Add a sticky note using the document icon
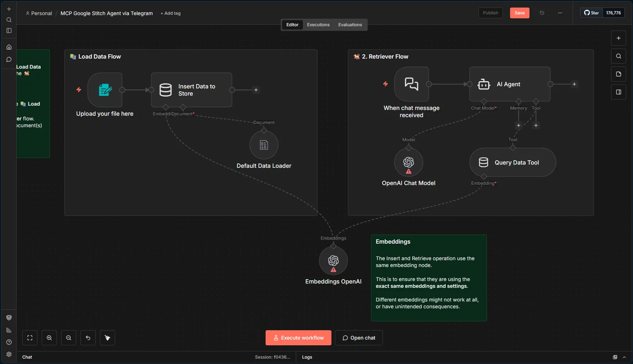The height and width of the screenshot is (364, 633). pyautogui.click(x=618, y=74)
